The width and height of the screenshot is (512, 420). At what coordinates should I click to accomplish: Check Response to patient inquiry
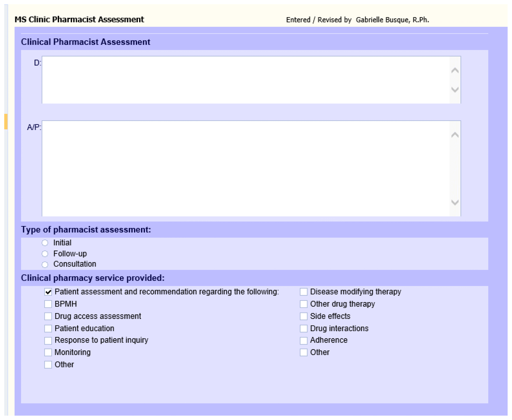48,340
